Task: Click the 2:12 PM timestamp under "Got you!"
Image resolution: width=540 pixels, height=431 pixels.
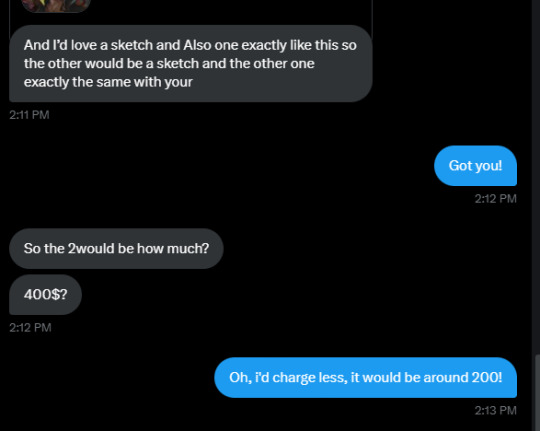Action: coord(496,199)
